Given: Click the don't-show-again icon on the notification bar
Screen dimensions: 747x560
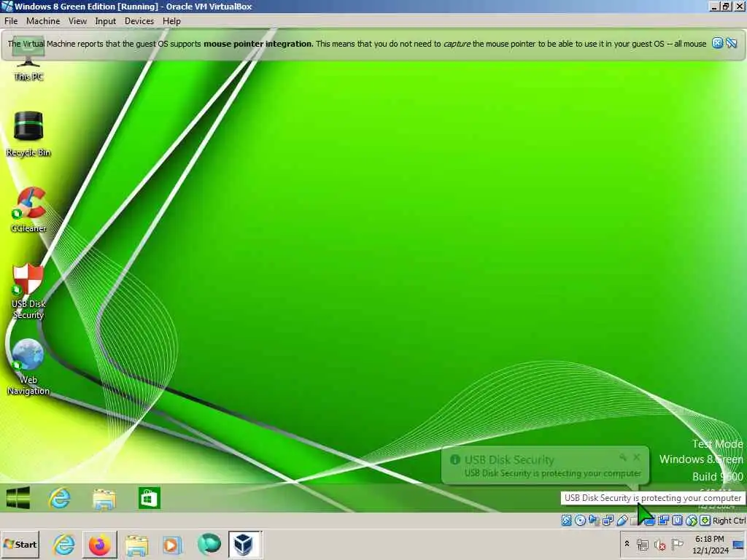Looking at the screenshot, I should tap(732, 43).
